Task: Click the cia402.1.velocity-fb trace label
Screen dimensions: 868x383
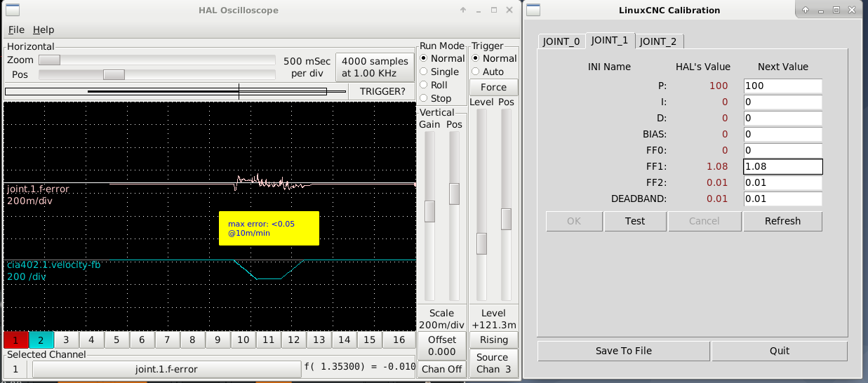Action: (54, 265)
